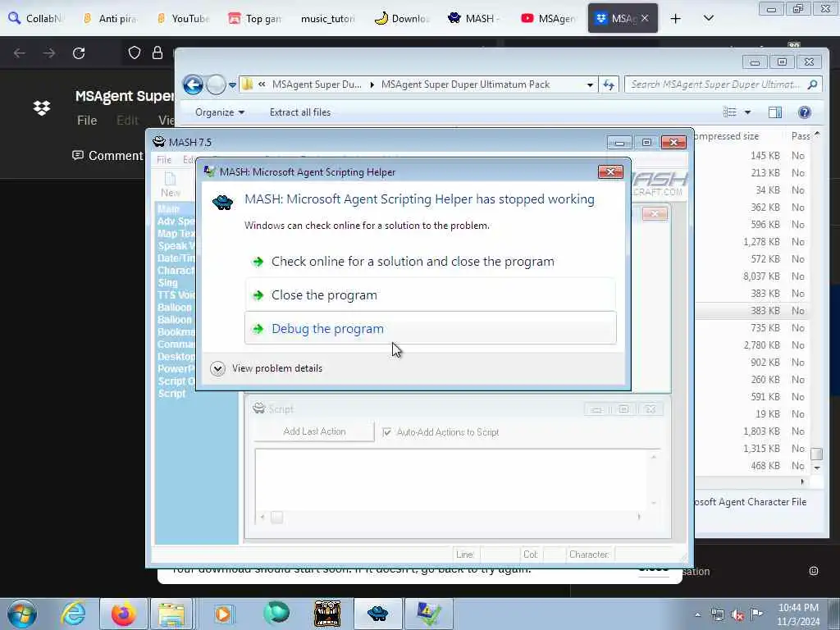Switch to the Downlo browser tab
The width and height of the screenshot is (840, 630).
point(401,18)
